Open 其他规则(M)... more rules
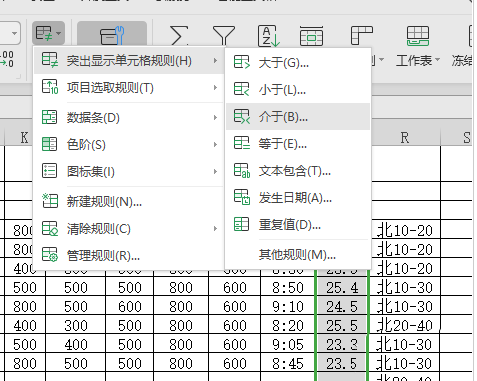The image size is (477, 381). 297,255
